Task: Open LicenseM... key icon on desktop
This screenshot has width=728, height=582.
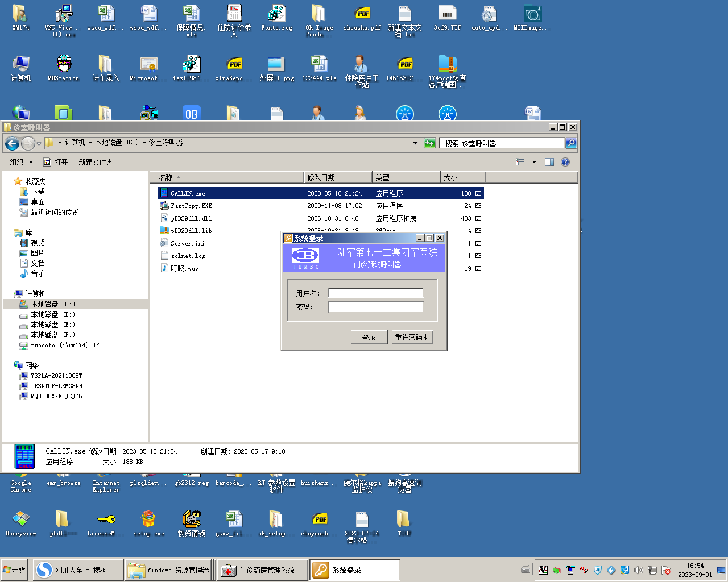Action: [x=106, y=523]
